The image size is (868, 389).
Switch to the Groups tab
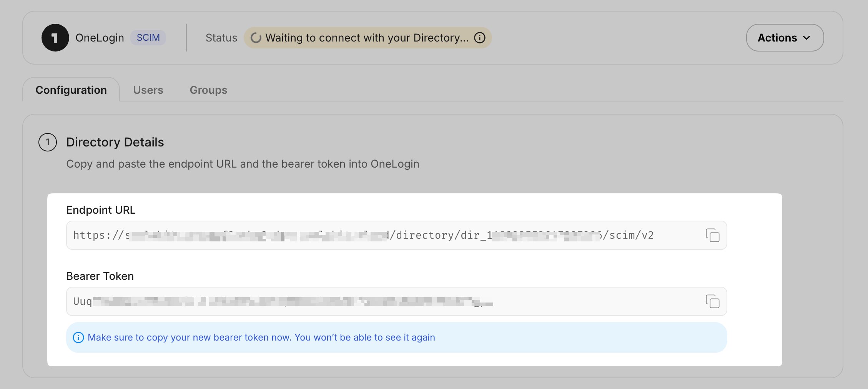coord(208,90)
